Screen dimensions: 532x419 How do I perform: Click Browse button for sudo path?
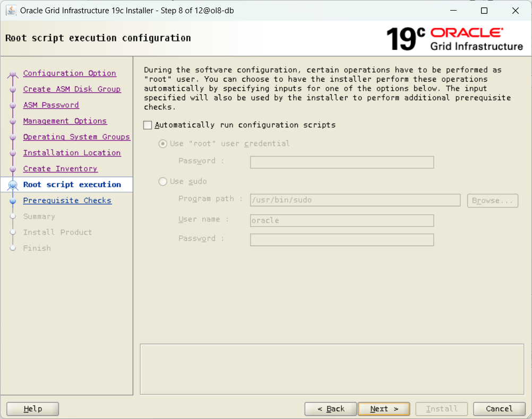(492, 200)
